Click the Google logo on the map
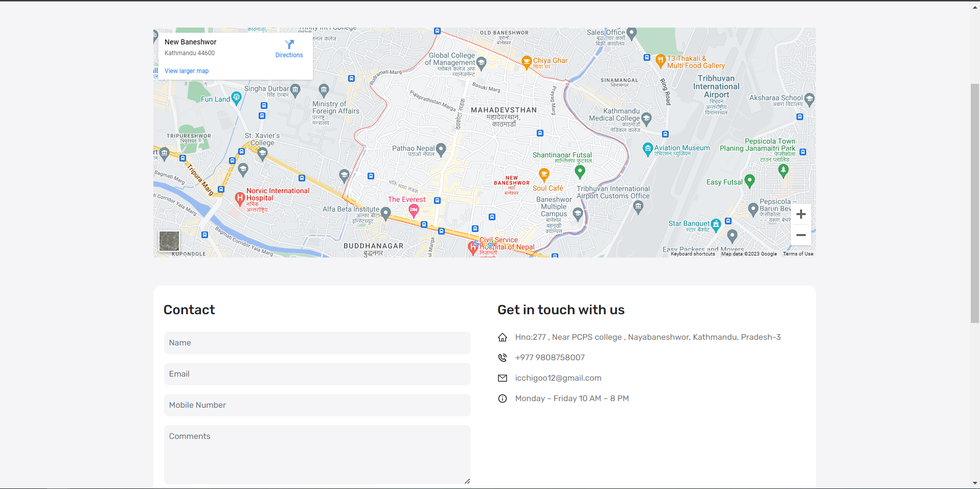980x489 pixels. pyautogui.click(x=485, y=244)
